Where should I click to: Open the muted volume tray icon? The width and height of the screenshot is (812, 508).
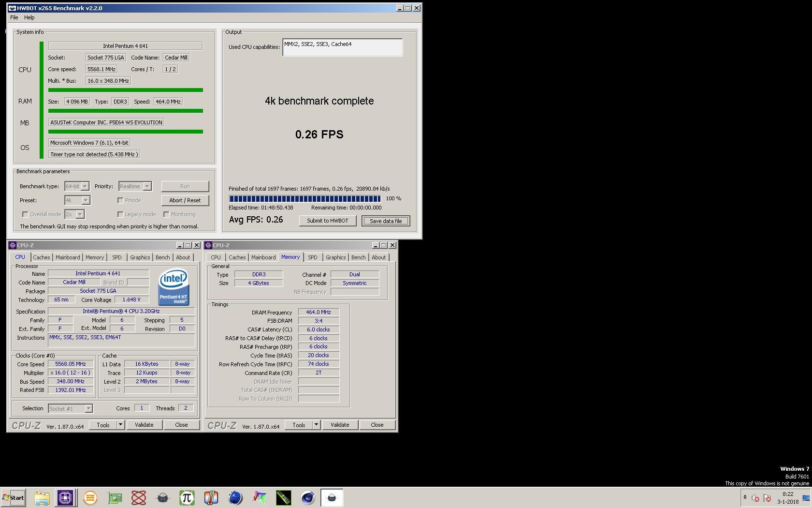click(x=755, y=498)
